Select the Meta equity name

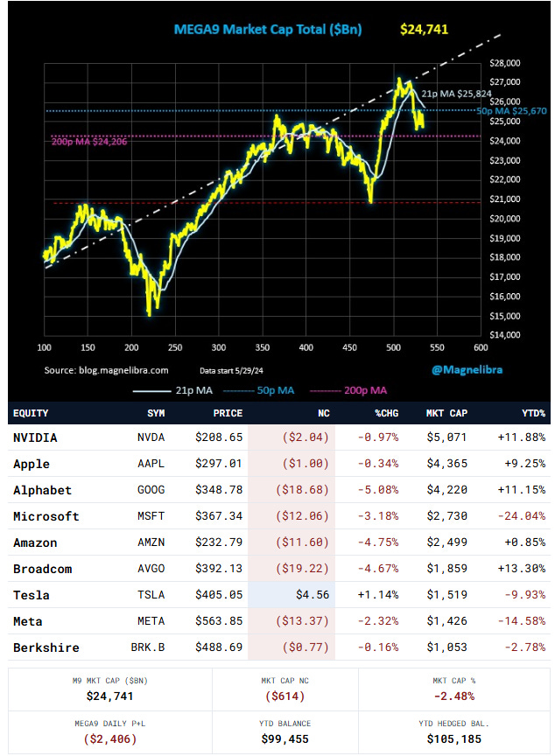(27, 621)
